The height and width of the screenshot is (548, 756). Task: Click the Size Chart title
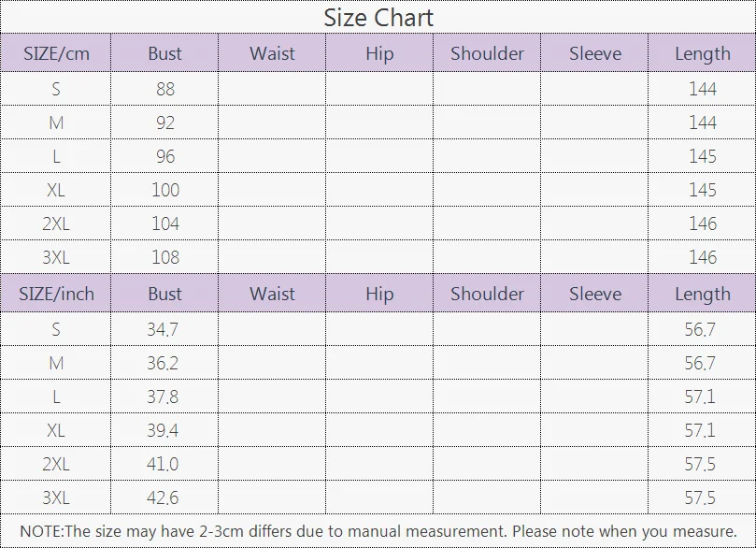click(x=378, y=17)
